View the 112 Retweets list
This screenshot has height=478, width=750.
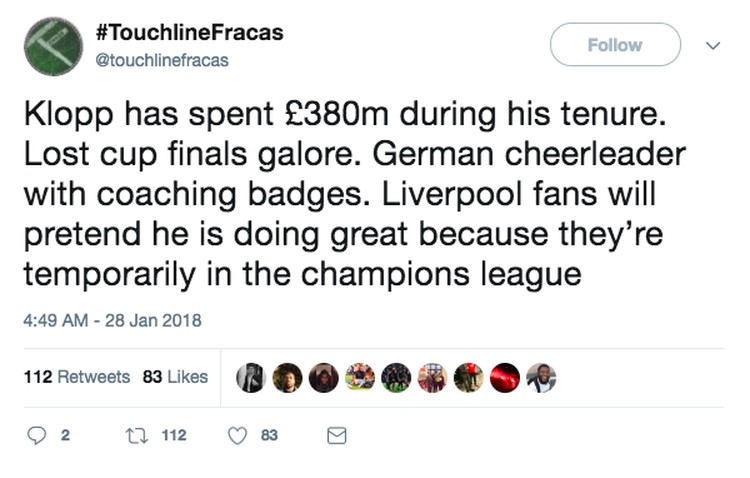point(76,377)
